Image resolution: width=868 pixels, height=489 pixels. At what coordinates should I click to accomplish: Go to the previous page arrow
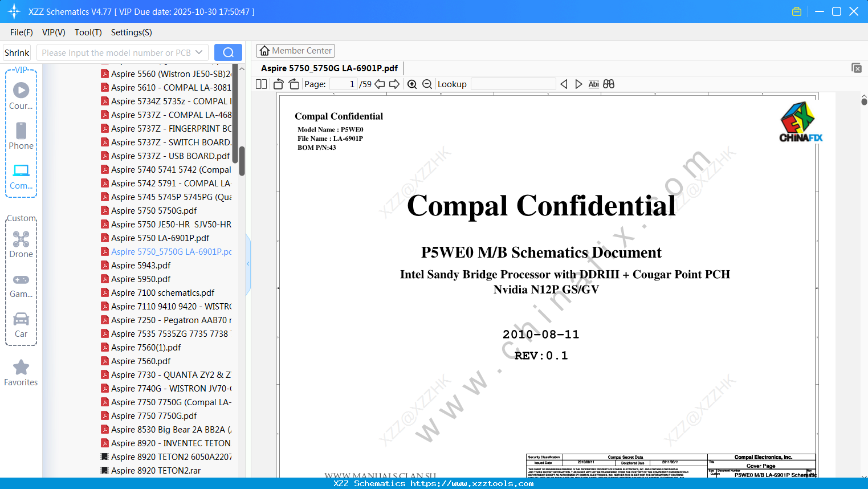tap(380, 84)
